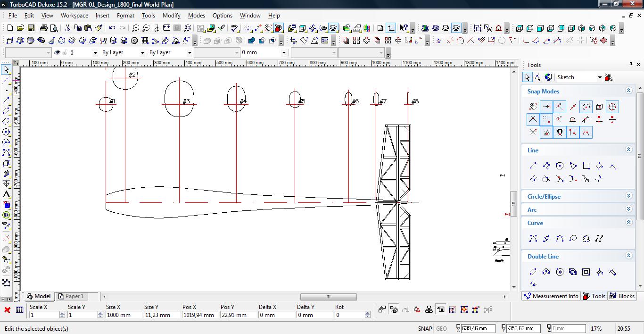The height and width of the screenshot is (334, 644).
Task: Click the Open file folder icon
Action: point(20,28)
